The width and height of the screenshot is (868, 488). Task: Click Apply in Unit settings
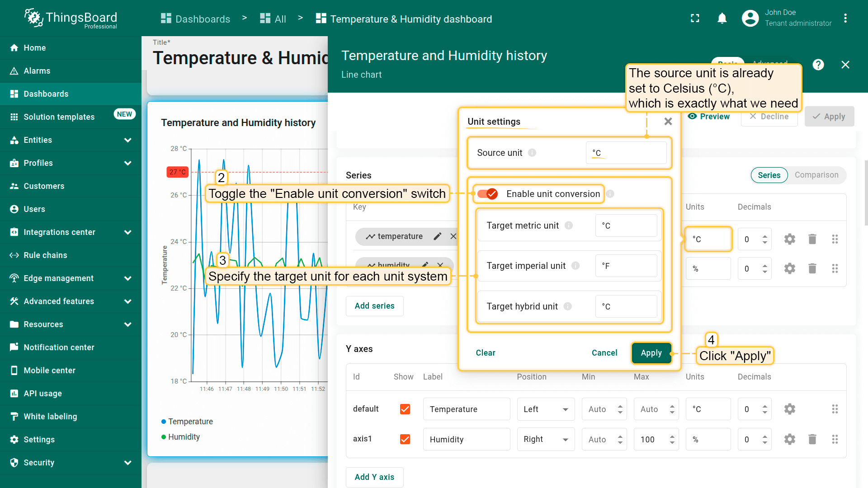pyautogui.click(x=651, y=353)
